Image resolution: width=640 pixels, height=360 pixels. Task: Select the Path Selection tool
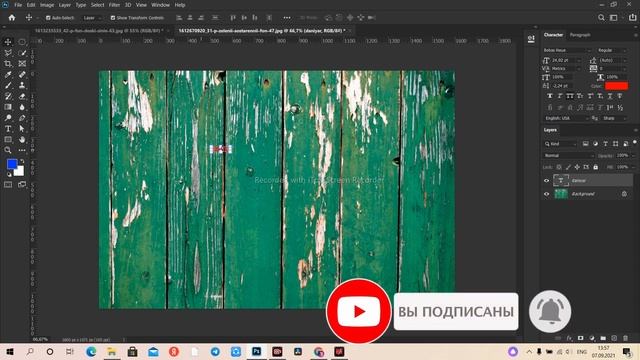pyautogui.click(x=22, y=129)
